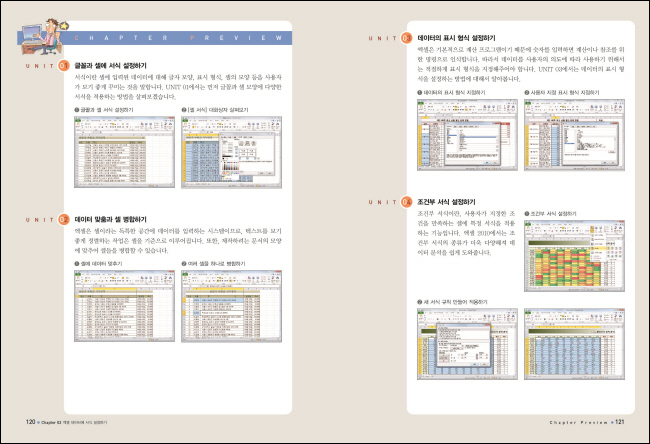Viewport: 650px width, 444px height.
Task: Open the heading 데이터의 표시 형식 설정하기
Action: click(x=464, y=39)
